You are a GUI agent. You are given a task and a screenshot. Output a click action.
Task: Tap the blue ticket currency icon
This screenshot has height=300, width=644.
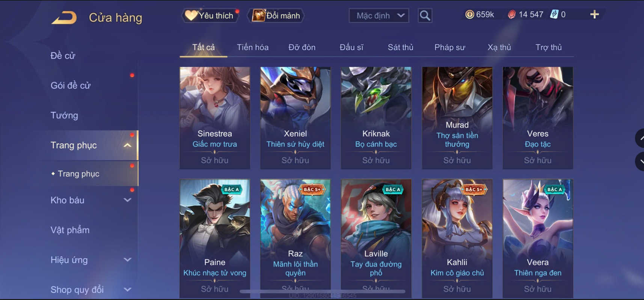(x=554, y=15)
